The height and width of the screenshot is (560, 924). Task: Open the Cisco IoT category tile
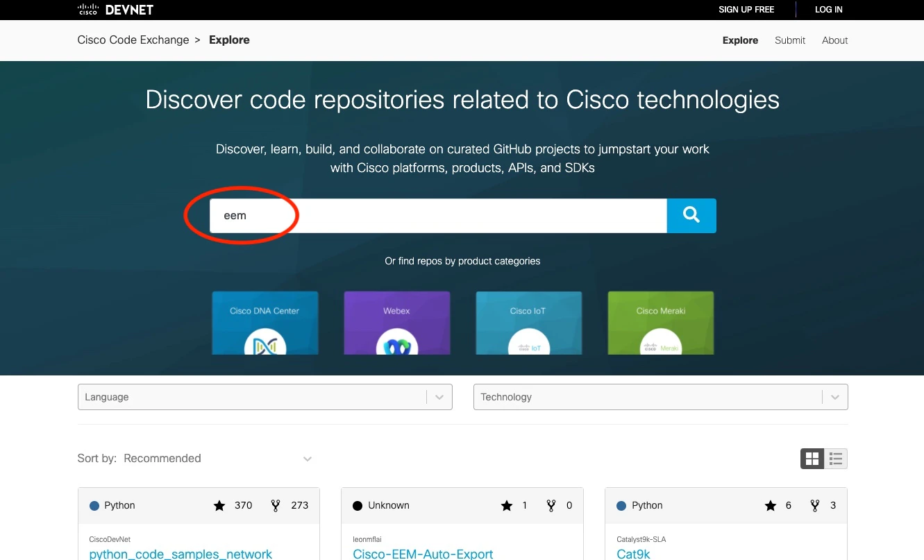[528, 323]
